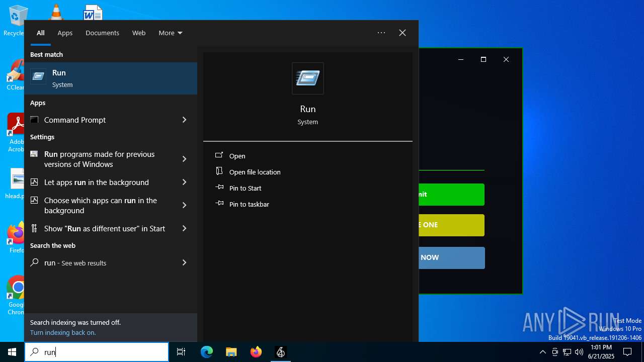Screen dimensions: 644x362
Task: Open the running app icon next to Firefox on taskbar
Action: (281, 352)
